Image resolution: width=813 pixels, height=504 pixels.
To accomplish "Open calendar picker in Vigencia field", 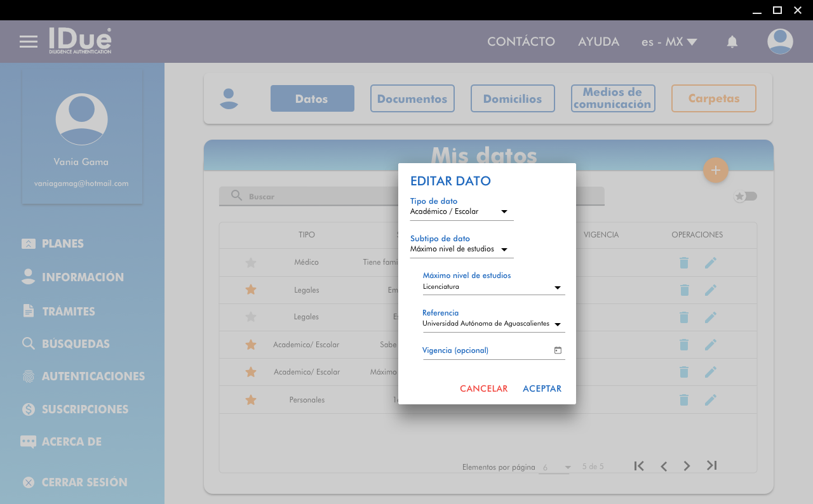I will (x=558, y=350).
